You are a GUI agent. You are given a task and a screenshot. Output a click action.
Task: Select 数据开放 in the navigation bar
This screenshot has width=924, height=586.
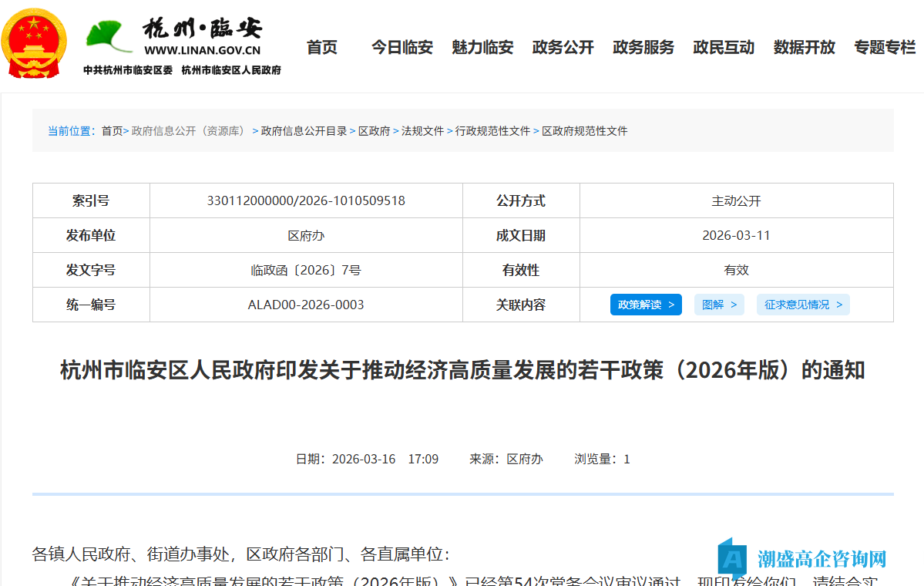point(804,47)
